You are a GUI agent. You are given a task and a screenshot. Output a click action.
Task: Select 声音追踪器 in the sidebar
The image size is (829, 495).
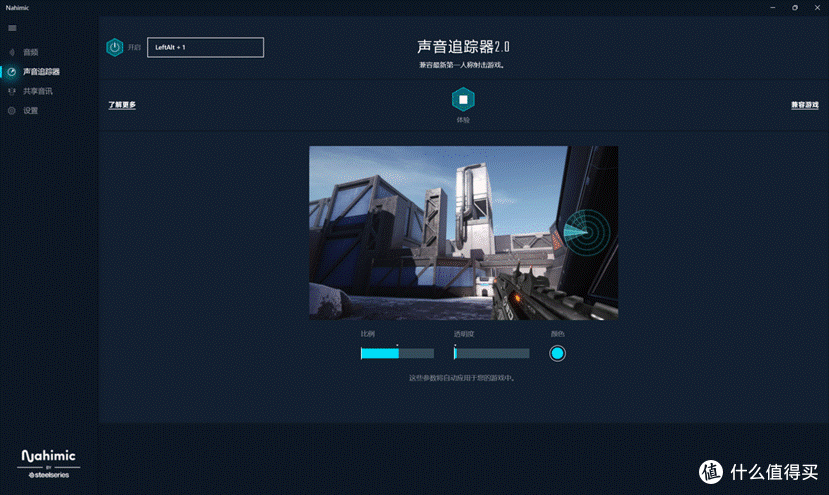[x=41, y=72]
